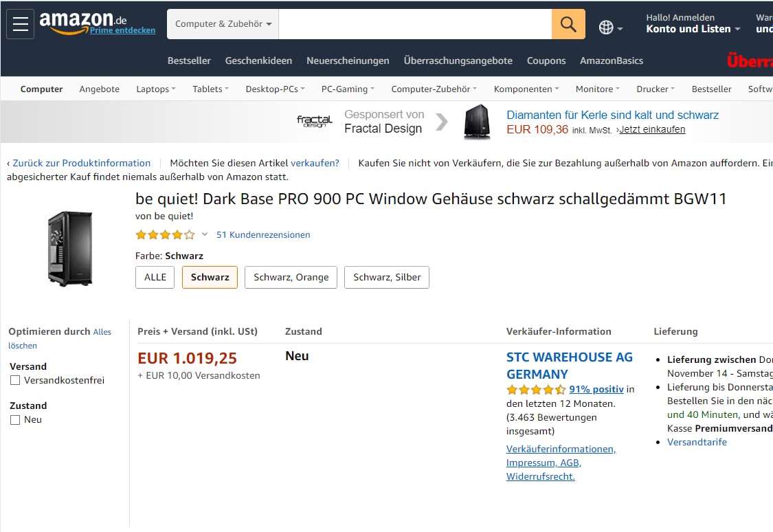The width and height of the screenshot is (773, 532).
Task: Click the Dark Base PRO 900 product image
Action: pos(70,249)
